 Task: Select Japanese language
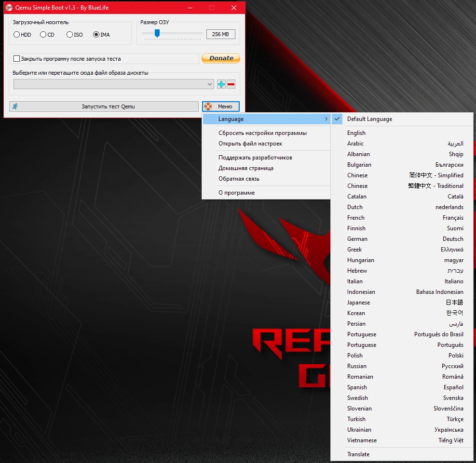[x=402, y=303]
